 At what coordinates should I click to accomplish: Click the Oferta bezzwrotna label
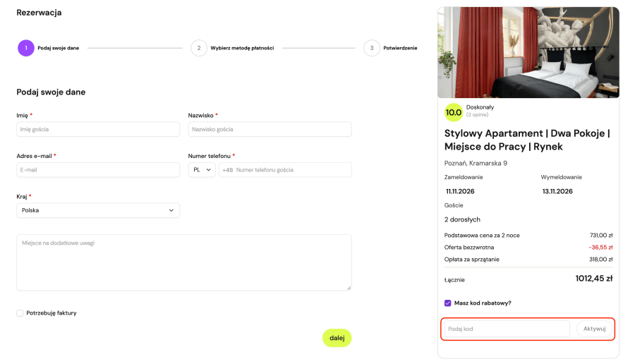(469, 248)
